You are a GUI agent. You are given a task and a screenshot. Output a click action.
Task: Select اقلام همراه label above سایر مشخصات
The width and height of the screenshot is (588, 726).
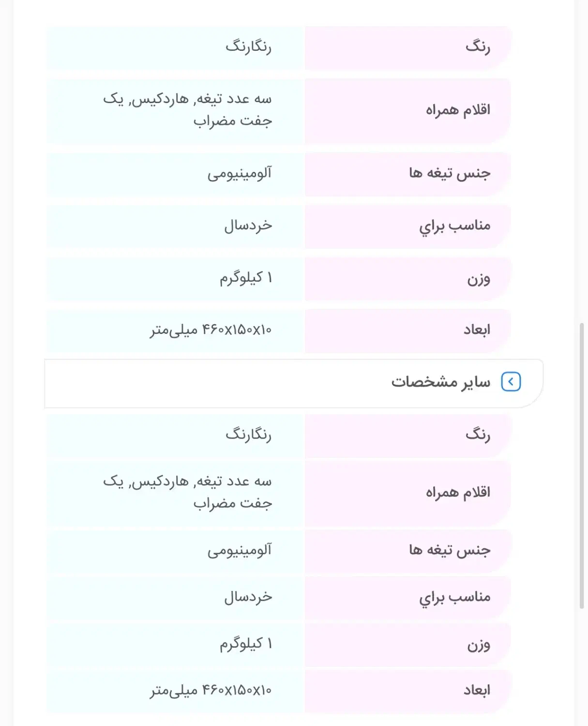[x=458, y=110]
